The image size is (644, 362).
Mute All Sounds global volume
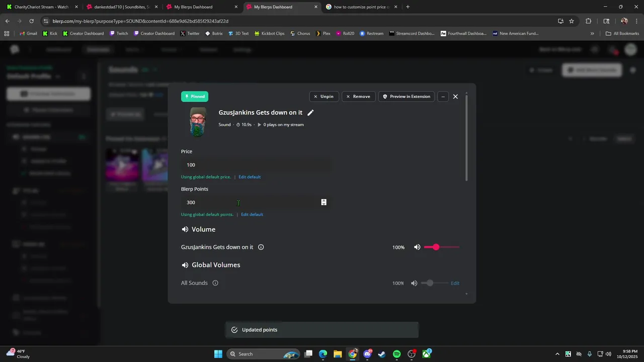click(414, 283)
